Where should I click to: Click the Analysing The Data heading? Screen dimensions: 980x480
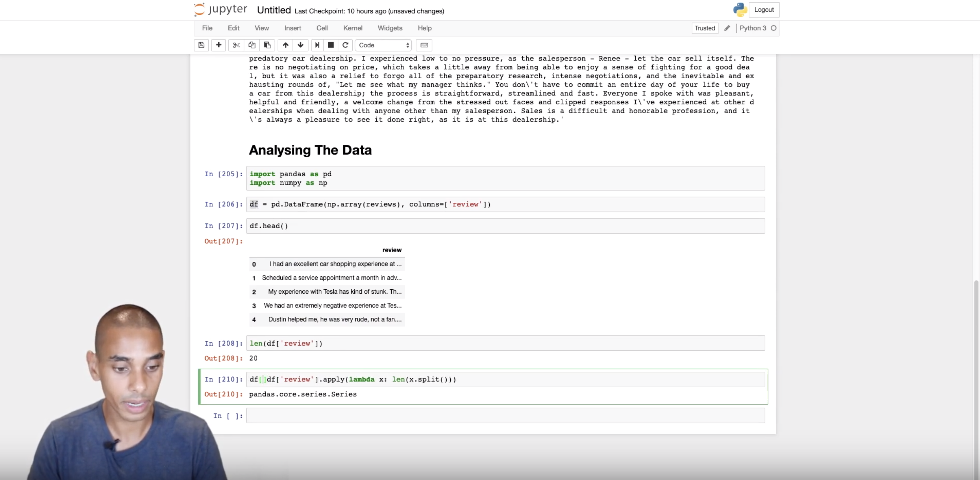(310, 150)
